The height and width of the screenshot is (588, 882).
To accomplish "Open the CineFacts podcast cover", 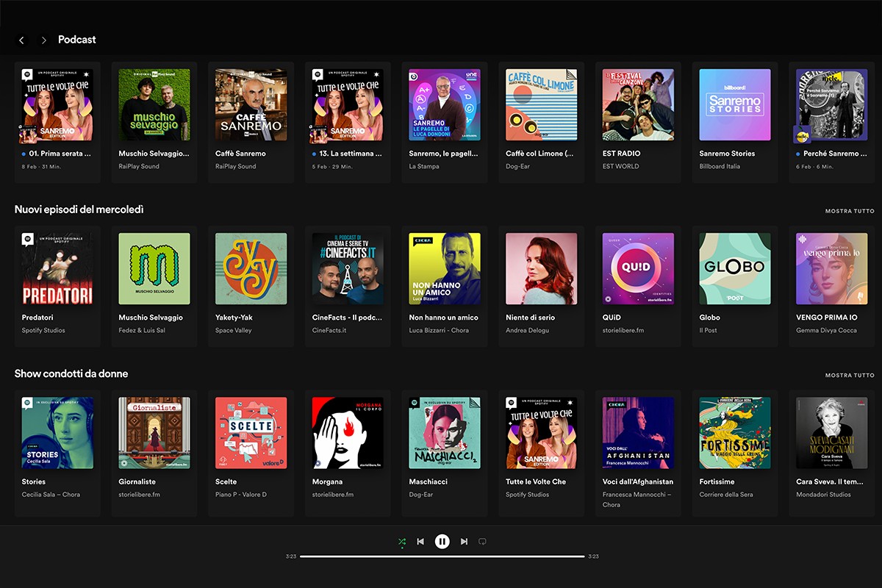I will pos(348,268).
